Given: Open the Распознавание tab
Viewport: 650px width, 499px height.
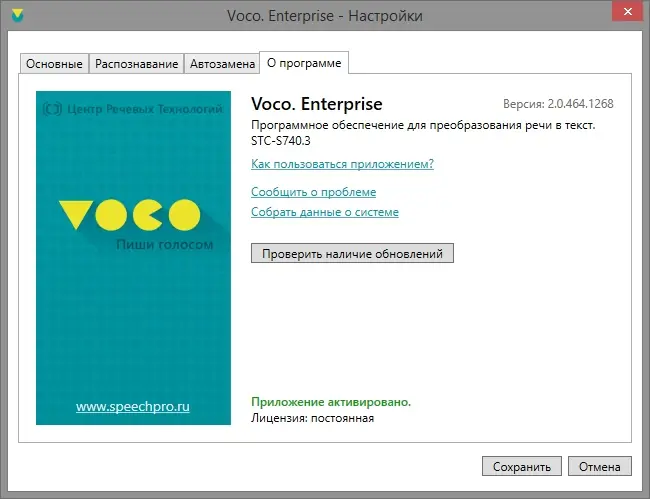Looking at the screenshot, I should tap(136, 64).
